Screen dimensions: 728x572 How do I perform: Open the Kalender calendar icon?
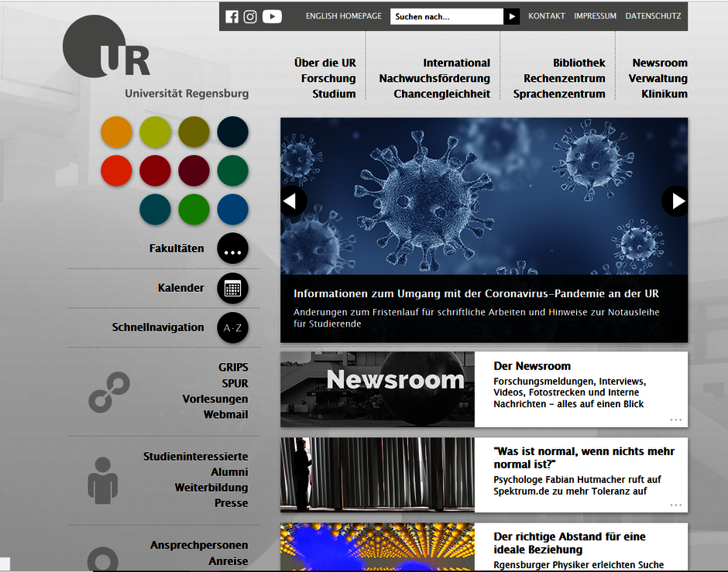[232, 289]
